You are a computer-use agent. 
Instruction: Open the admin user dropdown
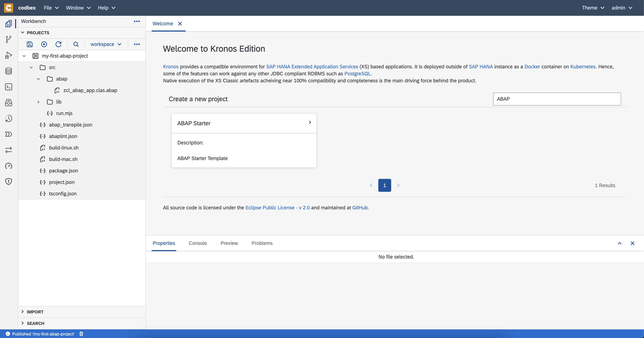[622, 8]
